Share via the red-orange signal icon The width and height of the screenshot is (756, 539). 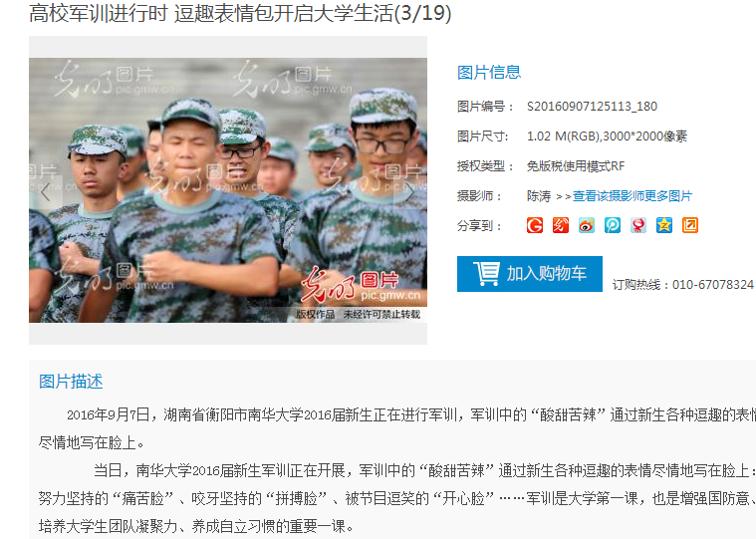(561, 225)
